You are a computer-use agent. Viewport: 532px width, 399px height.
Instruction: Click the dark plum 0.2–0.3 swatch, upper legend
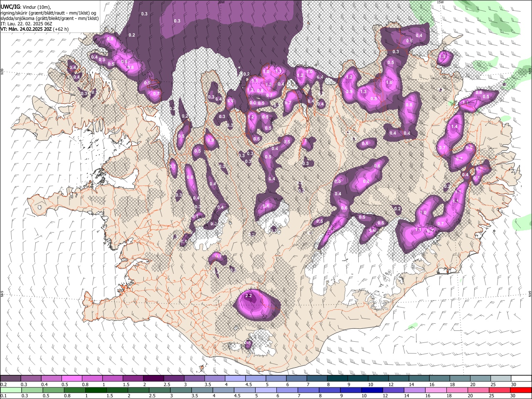click(x=10, y=379)
